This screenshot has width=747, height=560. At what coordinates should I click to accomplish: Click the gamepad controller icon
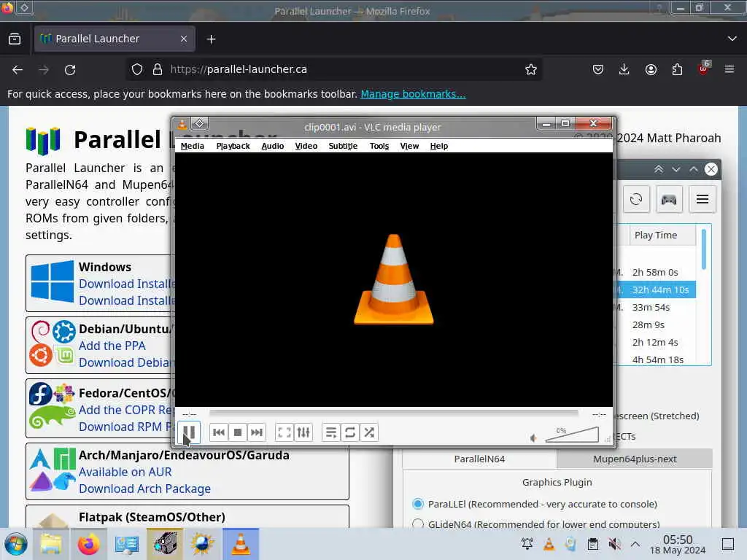(x=669, y=199)
